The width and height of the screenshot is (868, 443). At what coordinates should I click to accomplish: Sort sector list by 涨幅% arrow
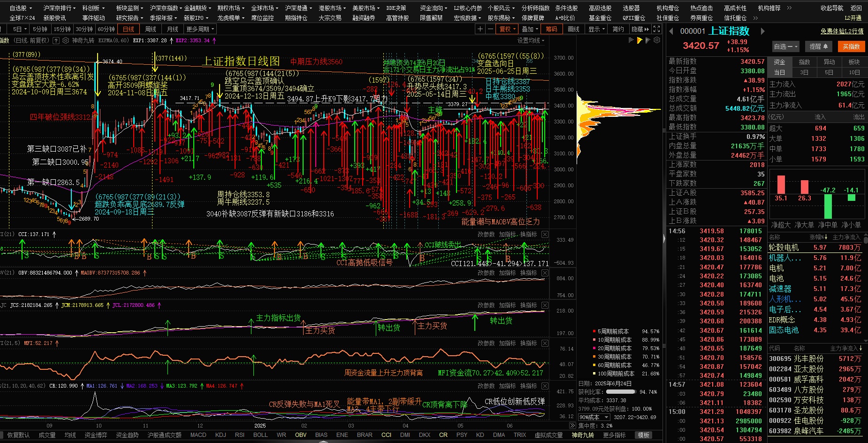(x=826, y=237)
